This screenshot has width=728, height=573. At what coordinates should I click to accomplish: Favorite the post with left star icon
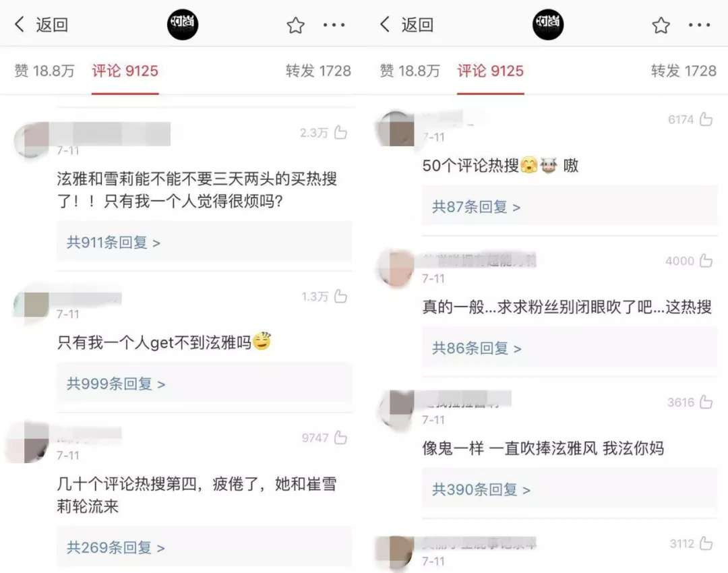click(295, 25)
